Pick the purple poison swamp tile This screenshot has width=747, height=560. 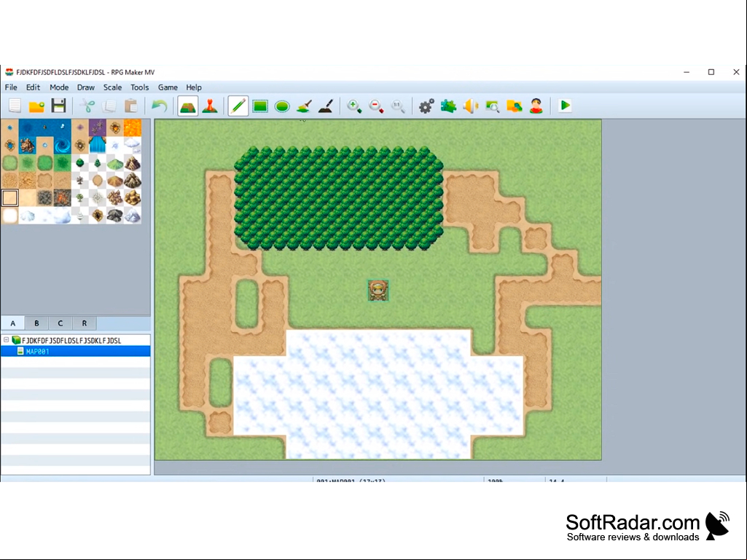point(97,127)
